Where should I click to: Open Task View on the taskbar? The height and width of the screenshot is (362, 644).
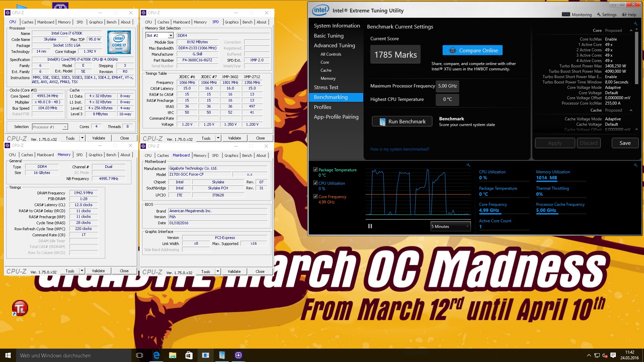pyautogui.click(x=140, y=355)
